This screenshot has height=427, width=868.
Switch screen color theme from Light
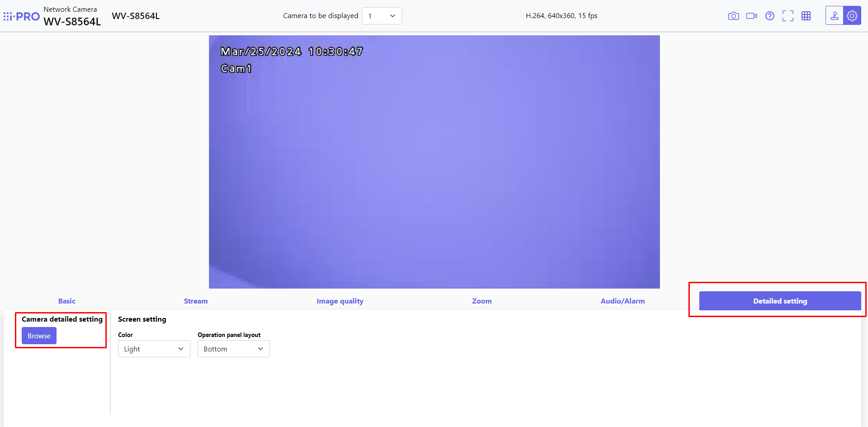click(x=154, y=349)
